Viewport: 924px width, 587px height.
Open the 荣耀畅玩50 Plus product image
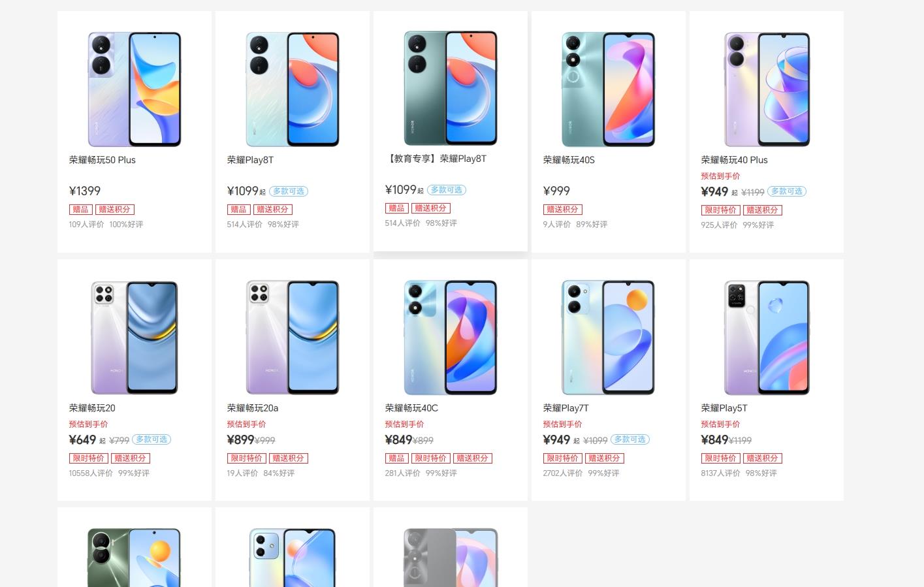[135, 89]
